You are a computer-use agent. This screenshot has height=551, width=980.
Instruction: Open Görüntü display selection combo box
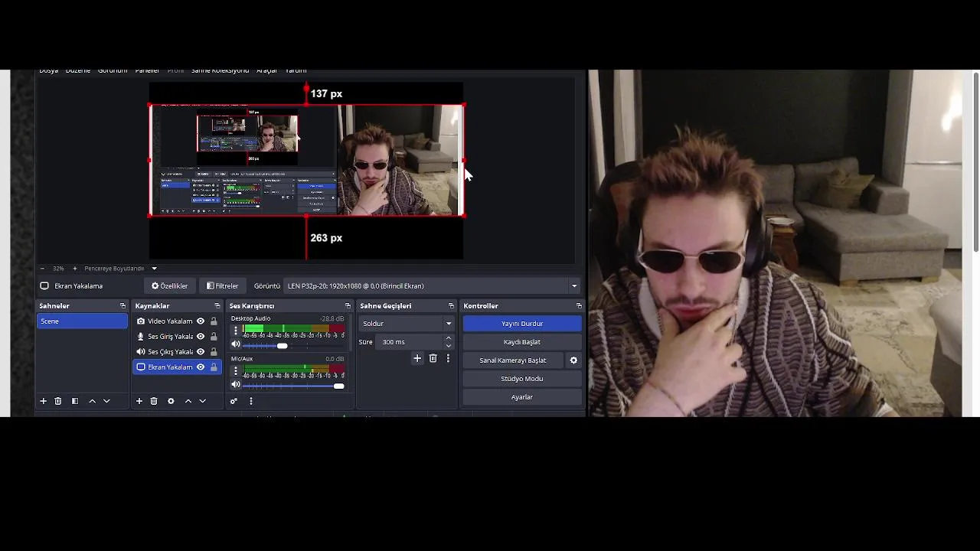pos(432,286)
